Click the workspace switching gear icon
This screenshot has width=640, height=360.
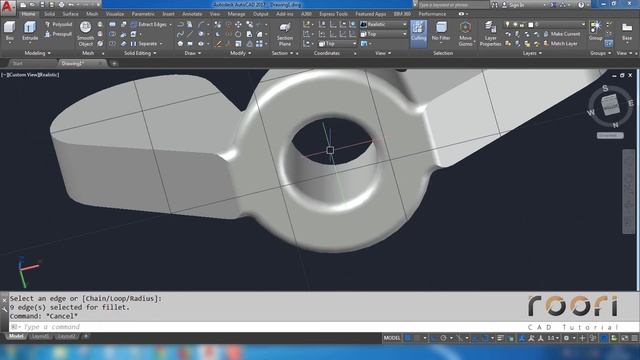click(566, 338)
